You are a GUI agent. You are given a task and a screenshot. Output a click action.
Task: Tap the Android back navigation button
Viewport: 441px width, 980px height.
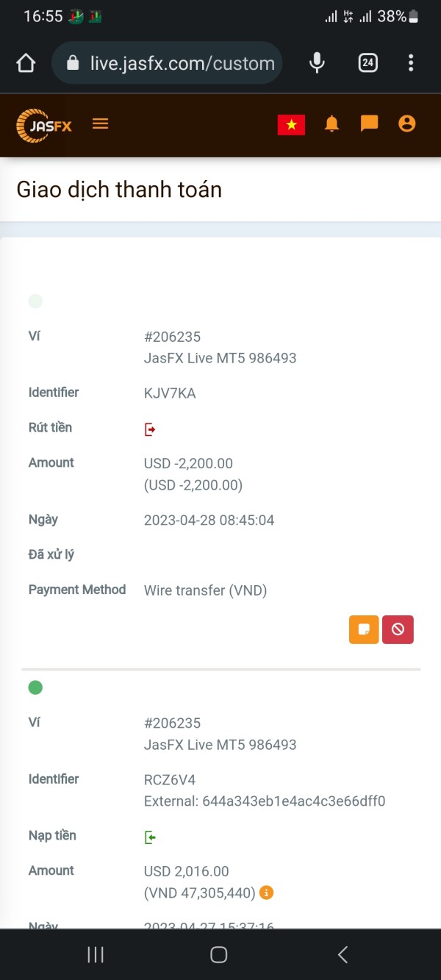(343, 954)
